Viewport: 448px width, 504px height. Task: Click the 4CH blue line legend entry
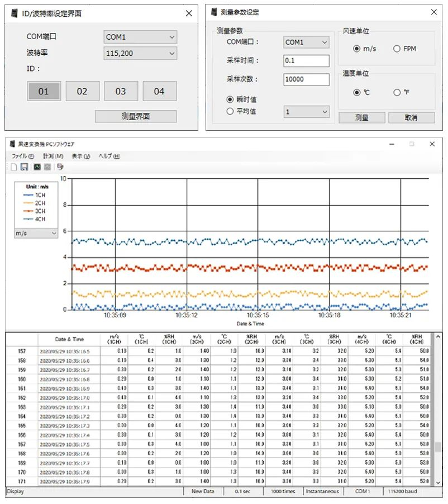point(34,218)
